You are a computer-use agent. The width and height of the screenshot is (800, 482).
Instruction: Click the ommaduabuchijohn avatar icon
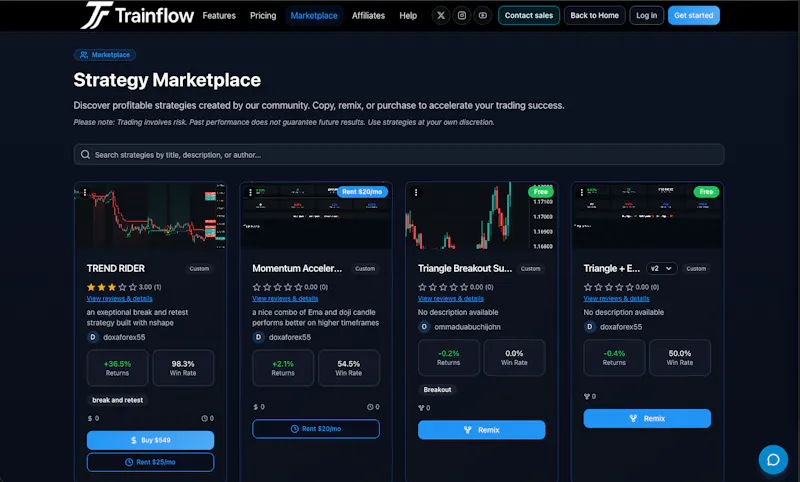coord(424,327)
